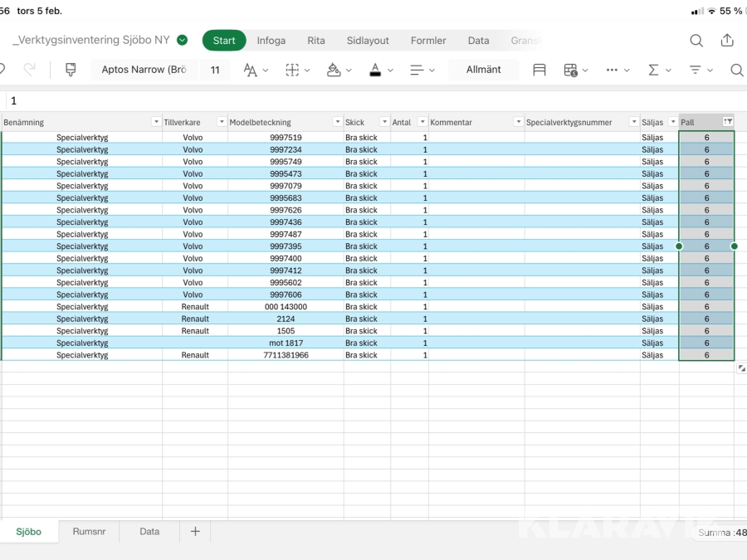Open the Pall column filter button
747x560 pixels.
(x=727, y=122)
